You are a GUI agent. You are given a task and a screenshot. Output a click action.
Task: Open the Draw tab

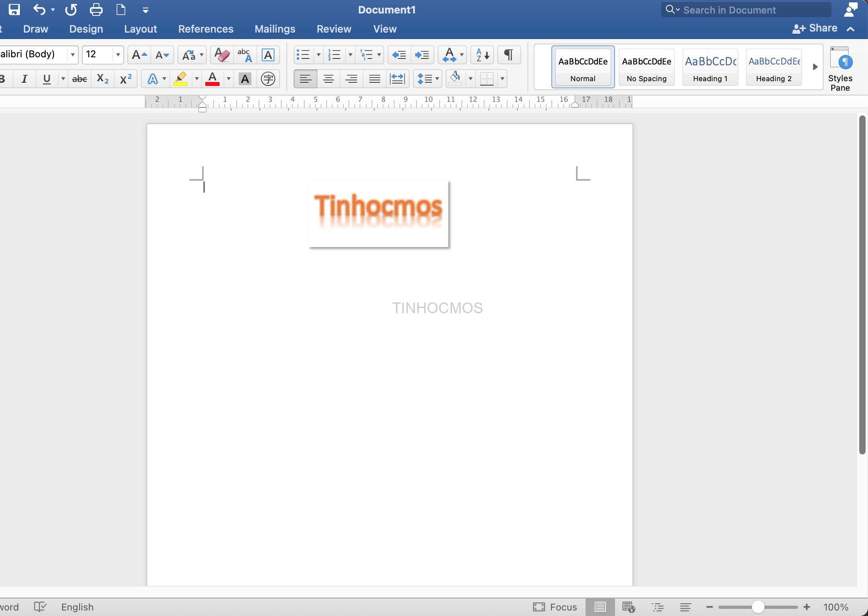[x=36, y=29]
